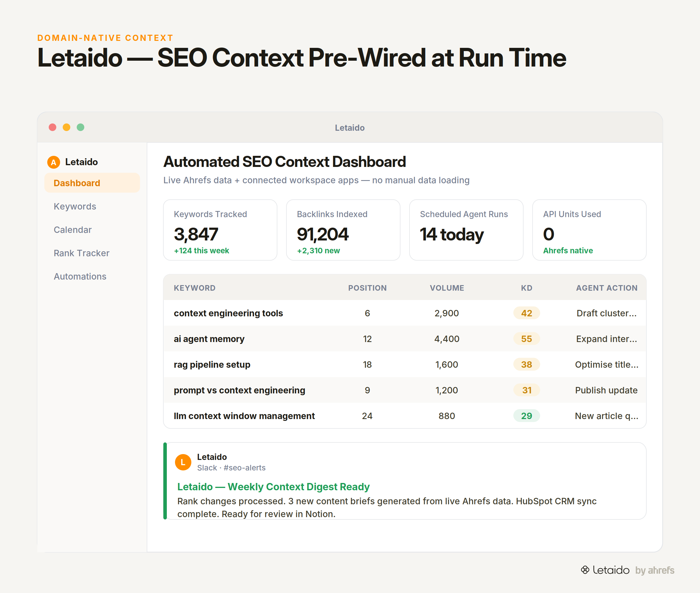Image resolution: width=700 pixels, height=593 pixels.
Task: Click the Letaido flower logo in footer
Action: [x=585, y=570]
